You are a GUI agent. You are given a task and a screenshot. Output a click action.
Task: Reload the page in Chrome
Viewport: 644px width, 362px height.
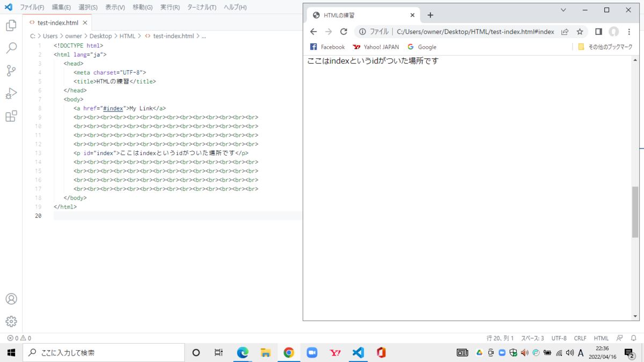pyautogui.click(x=344, y=32)
